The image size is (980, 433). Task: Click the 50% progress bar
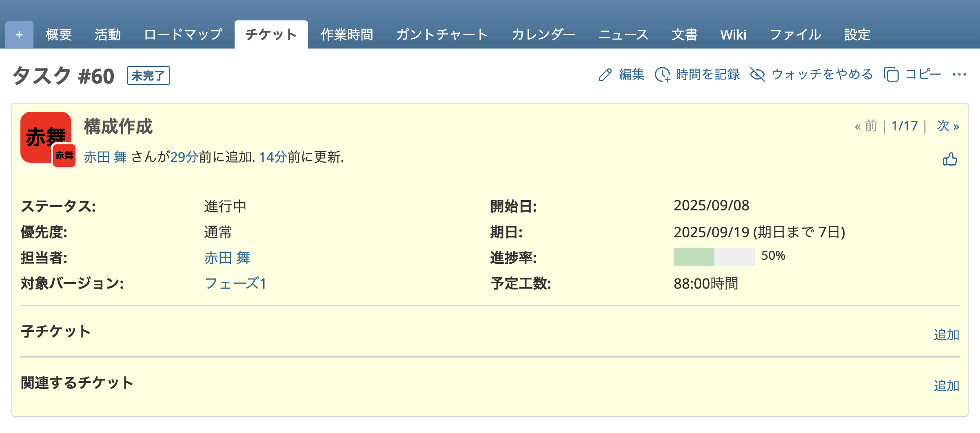[x=714, y=257]
